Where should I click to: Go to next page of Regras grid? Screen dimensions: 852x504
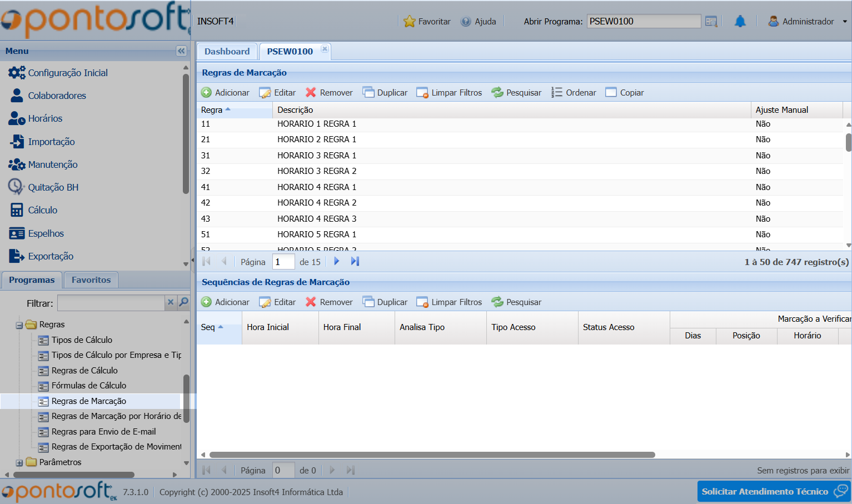pyautogui.click(x=336, y=261)
